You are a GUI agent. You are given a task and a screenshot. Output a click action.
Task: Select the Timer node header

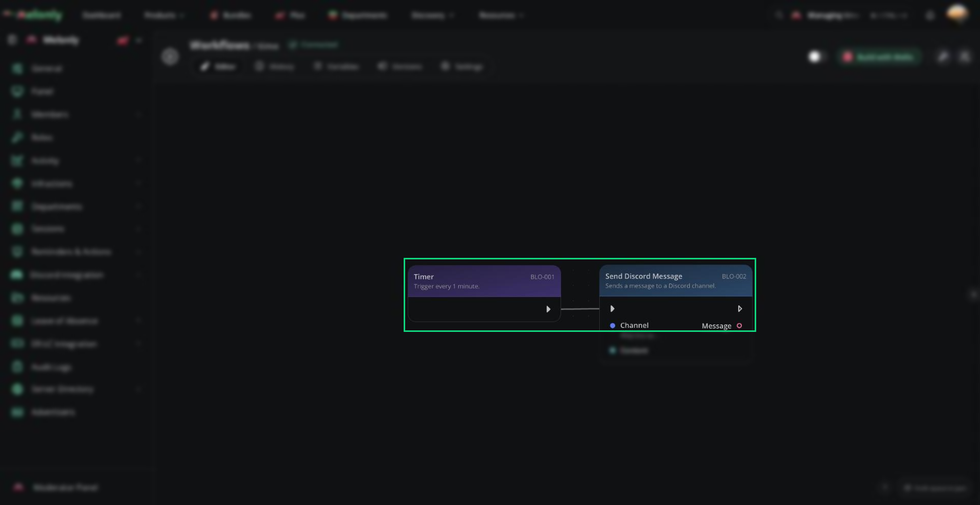coord(484,281)
